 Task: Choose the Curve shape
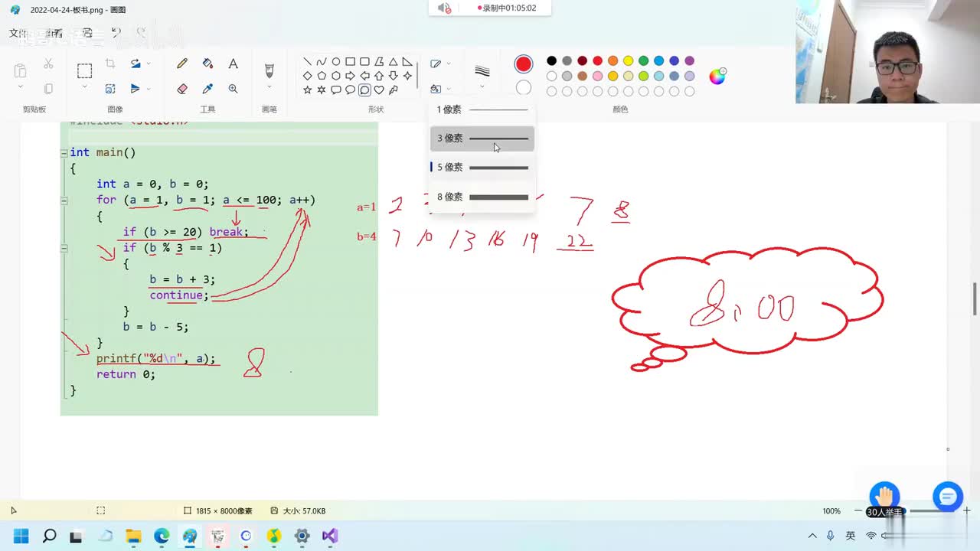coord(322,62)
